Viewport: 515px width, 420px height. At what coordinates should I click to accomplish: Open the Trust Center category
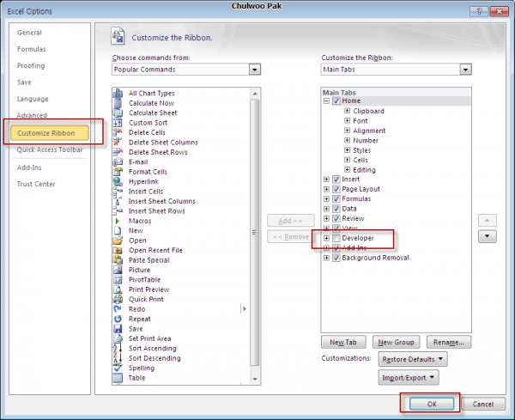coord(36,184)
